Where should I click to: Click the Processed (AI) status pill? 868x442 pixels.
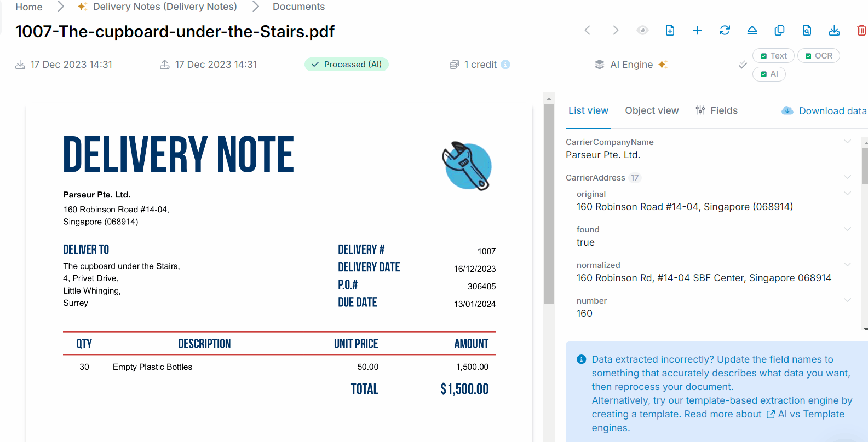(x=347, y=64)
